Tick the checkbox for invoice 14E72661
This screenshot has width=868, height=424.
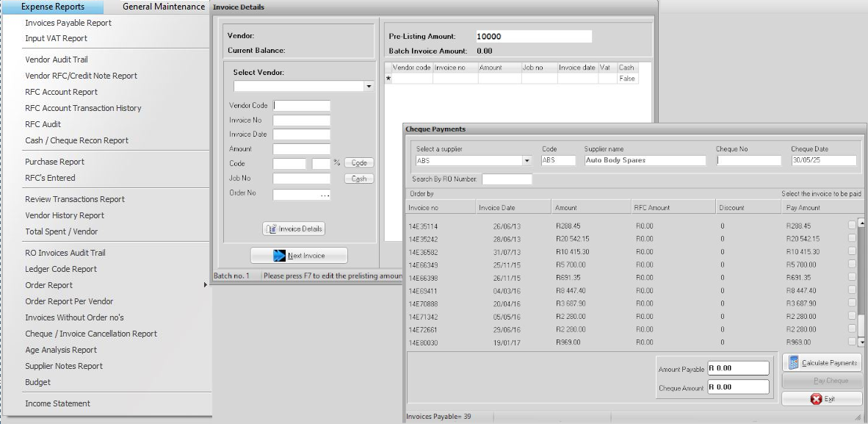tap(852, 328)
